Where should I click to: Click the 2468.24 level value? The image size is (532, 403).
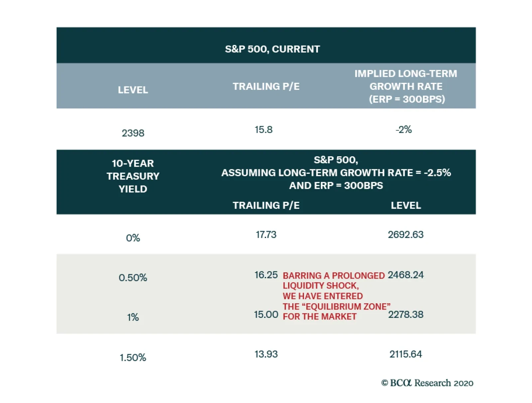(406, 275)
